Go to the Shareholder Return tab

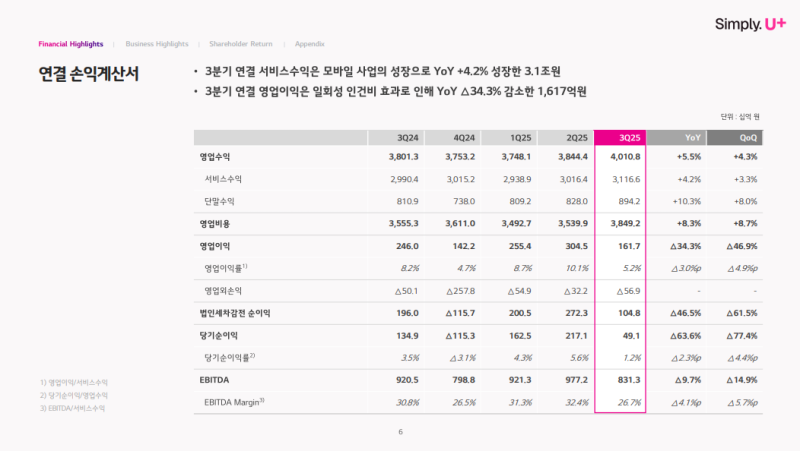click(x=240, y=44)
